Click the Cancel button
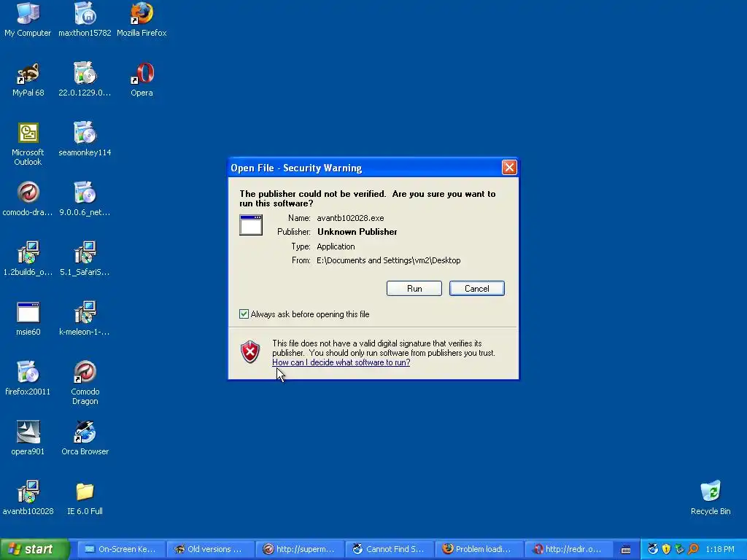 (x=477, y=289)
